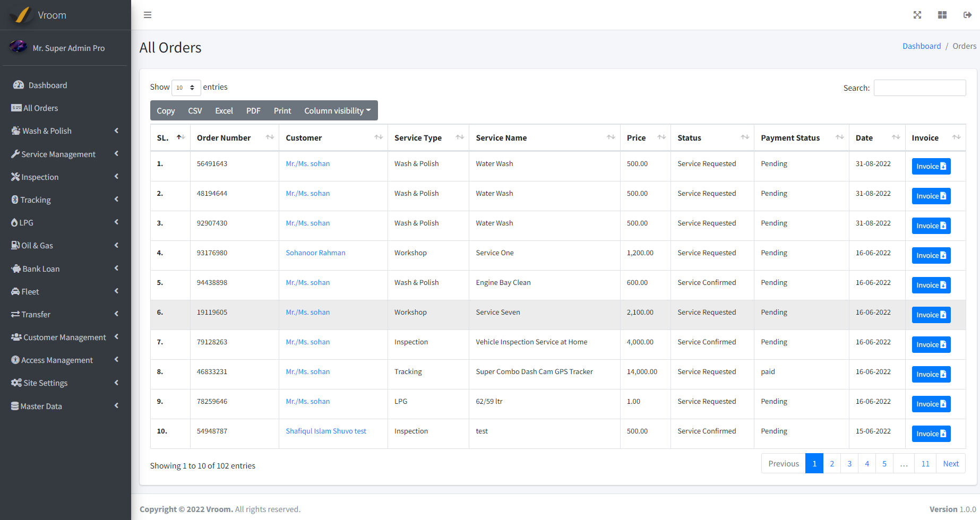Expand the Service Management submenu chevron

tap(116, 153)
